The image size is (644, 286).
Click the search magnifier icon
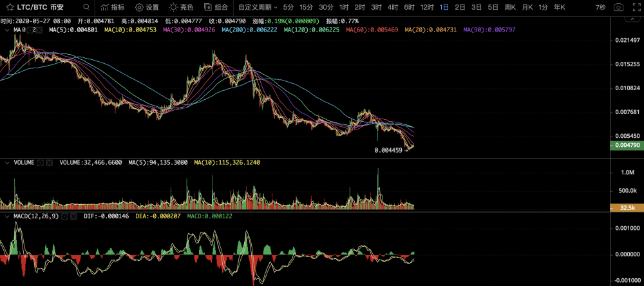(x=85, y=7)
